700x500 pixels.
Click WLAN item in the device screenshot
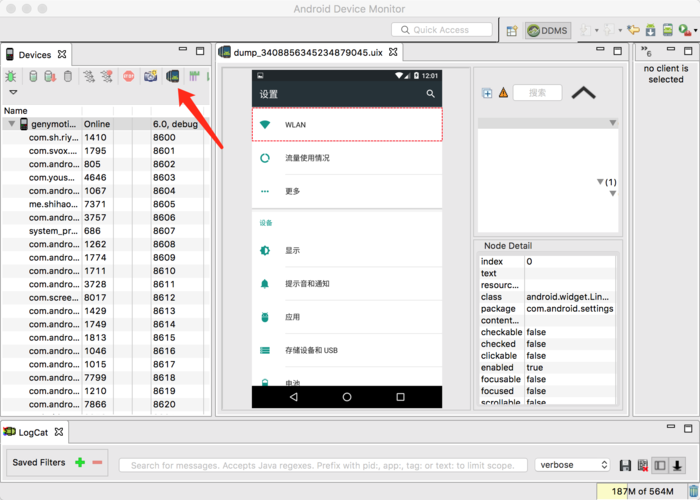pos(346,125)
